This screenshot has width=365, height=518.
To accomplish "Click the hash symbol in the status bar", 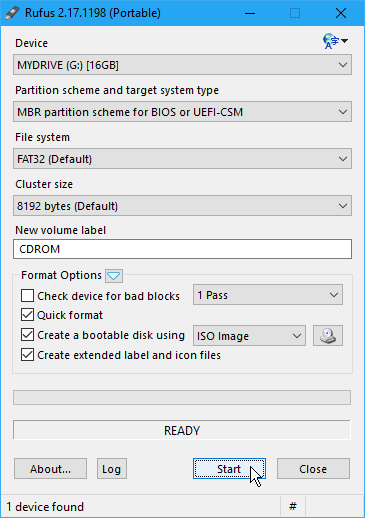I will tap(293, 507).
